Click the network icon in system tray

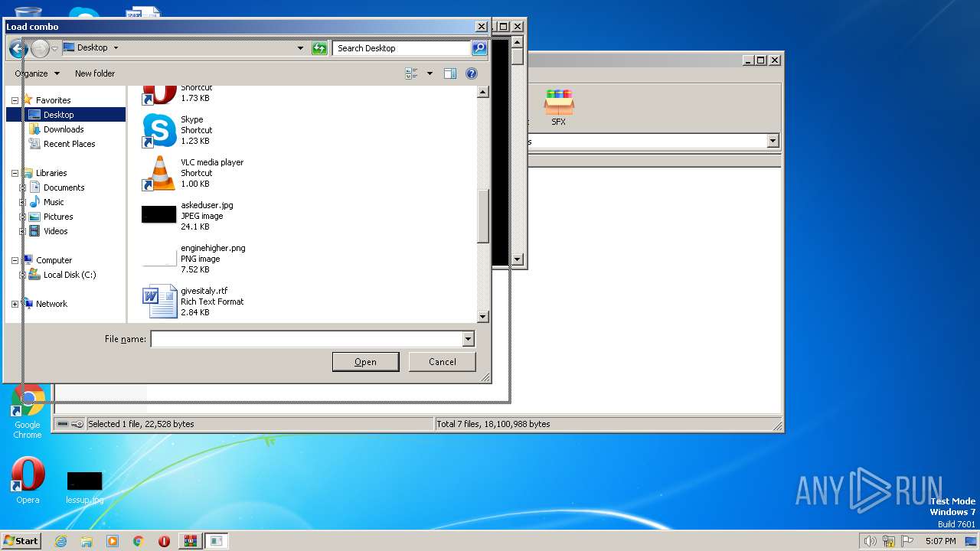pos(889,541)
